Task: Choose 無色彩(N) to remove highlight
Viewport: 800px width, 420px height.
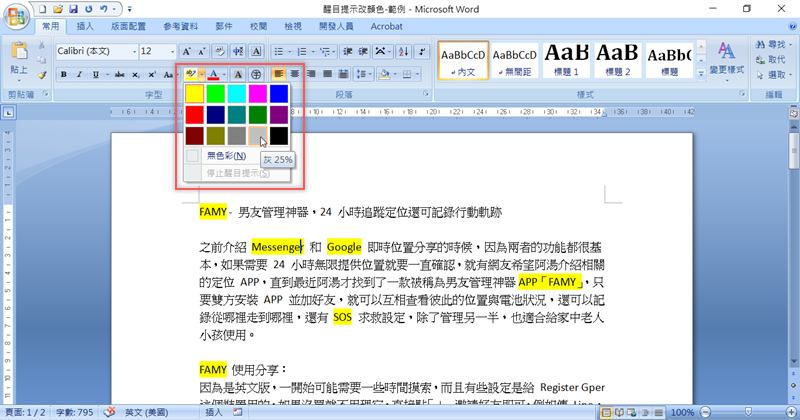Action: [x=225, y=155]
